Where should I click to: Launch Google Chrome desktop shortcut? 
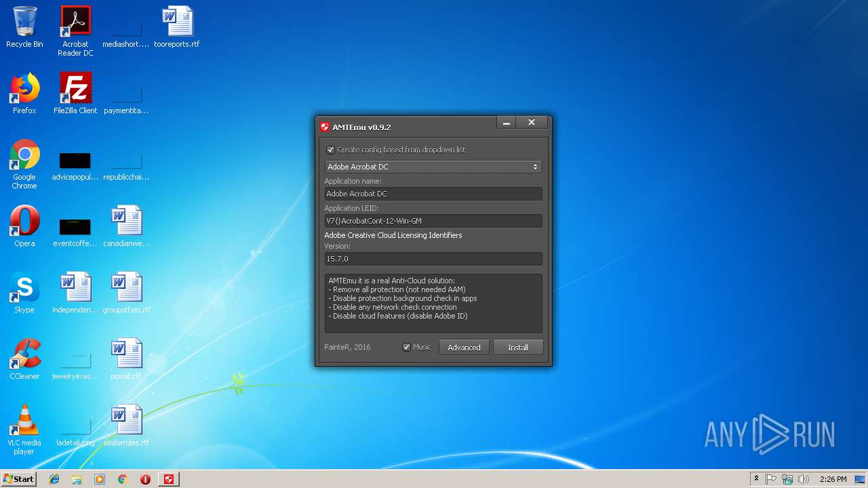[x=24, y=165]
